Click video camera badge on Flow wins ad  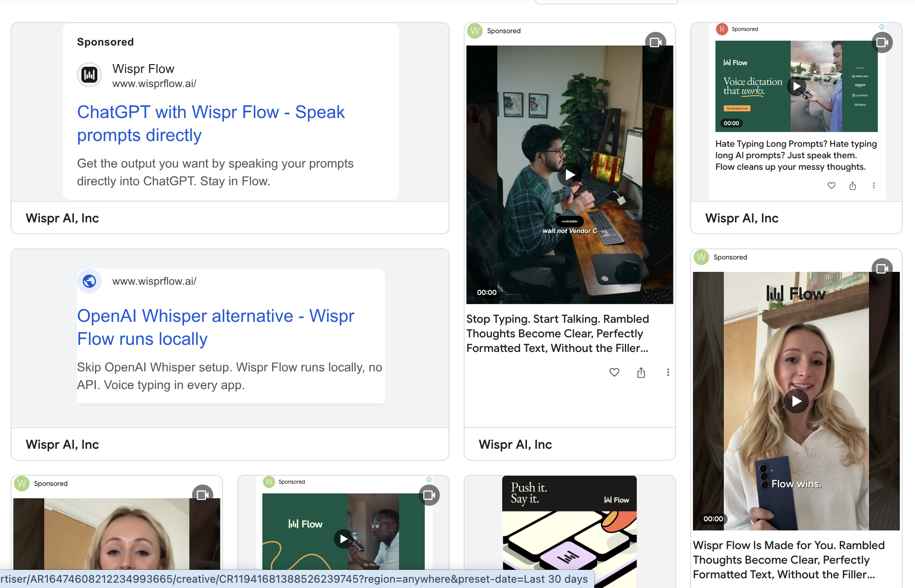pos(882,269)
